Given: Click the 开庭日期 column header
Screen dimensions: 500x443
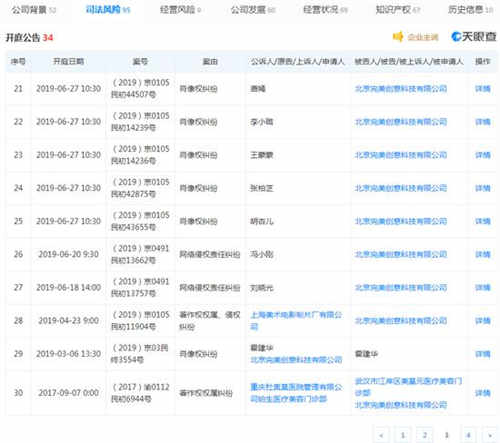Looking at the screenshot, I should pos(69,61).
